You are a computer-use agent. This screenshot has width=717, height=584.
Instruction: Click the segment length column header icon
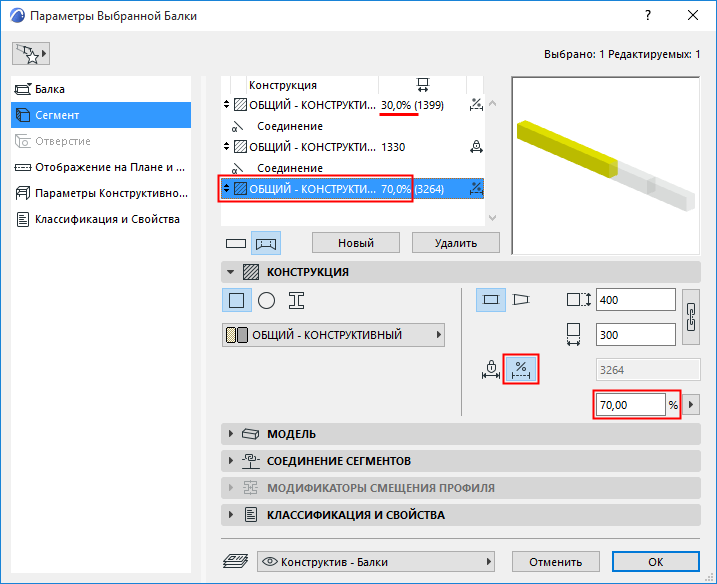423,85
